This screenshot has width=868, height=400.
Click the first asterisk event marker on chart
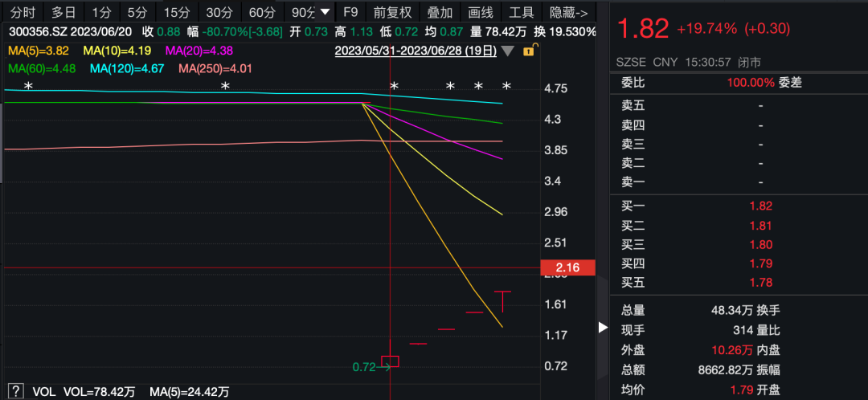point(28,86)
